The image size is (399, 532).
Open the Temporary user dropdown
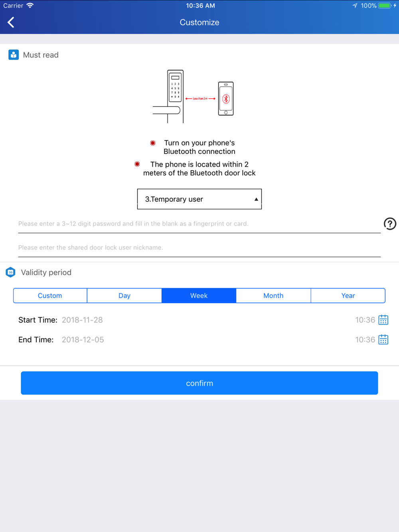pyautogui.click(x=199, y=199)
